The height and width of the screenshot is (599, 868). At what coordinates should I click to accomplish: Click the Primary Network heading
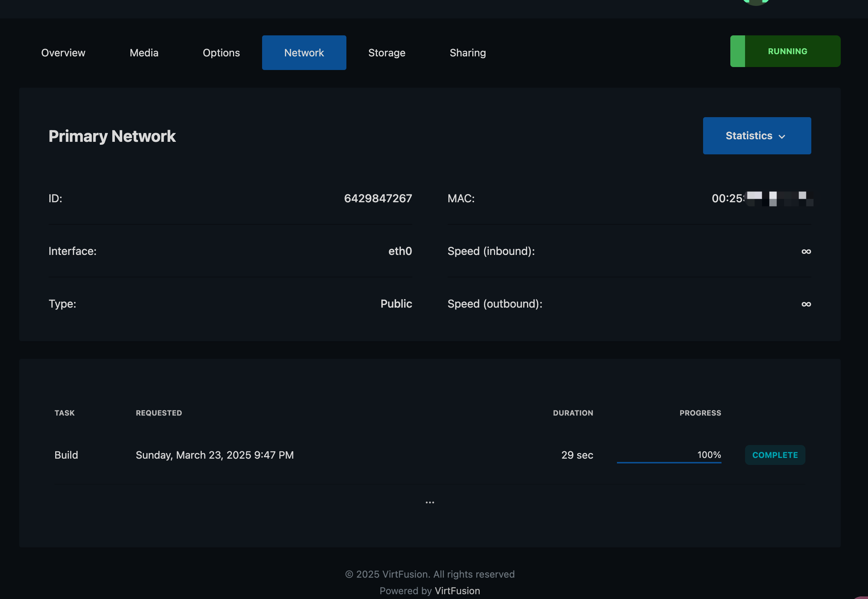112,136
